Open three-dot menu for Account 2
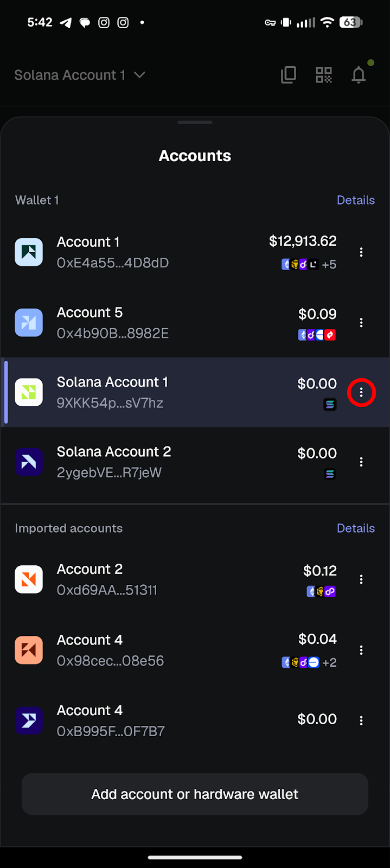 (x=361, y=579)
